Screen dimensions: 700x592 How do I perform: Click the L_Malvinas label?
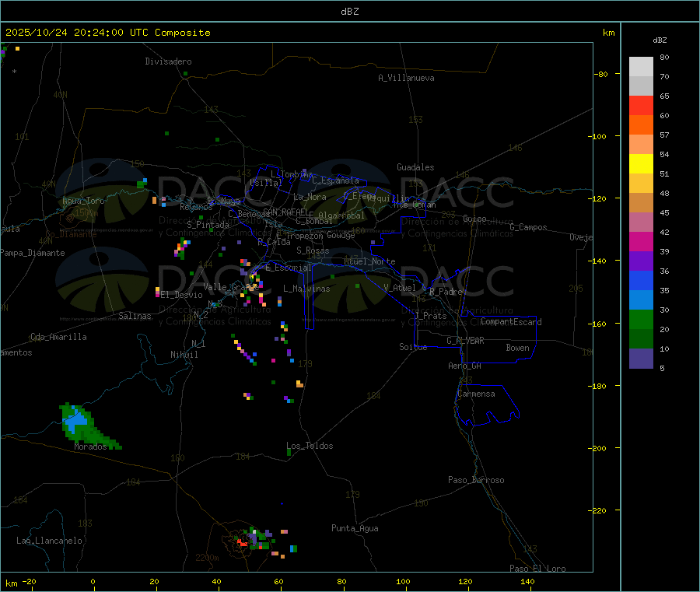306,289
